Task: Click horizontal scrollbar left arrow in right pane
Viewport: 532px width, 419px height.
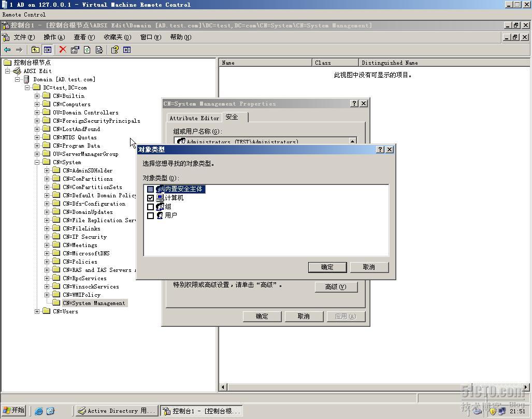Action: pyautogui.click(x=223, y=387)
